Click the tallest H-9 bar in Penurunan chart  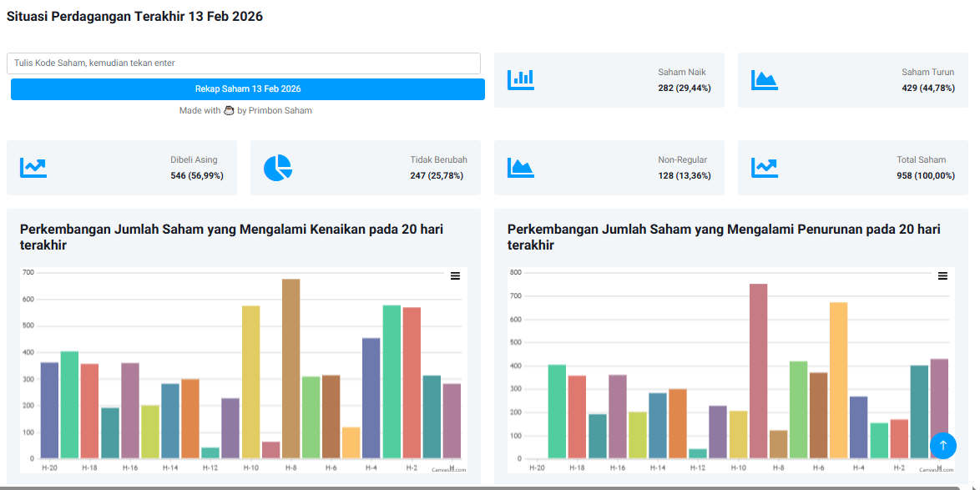coord(758,371)
